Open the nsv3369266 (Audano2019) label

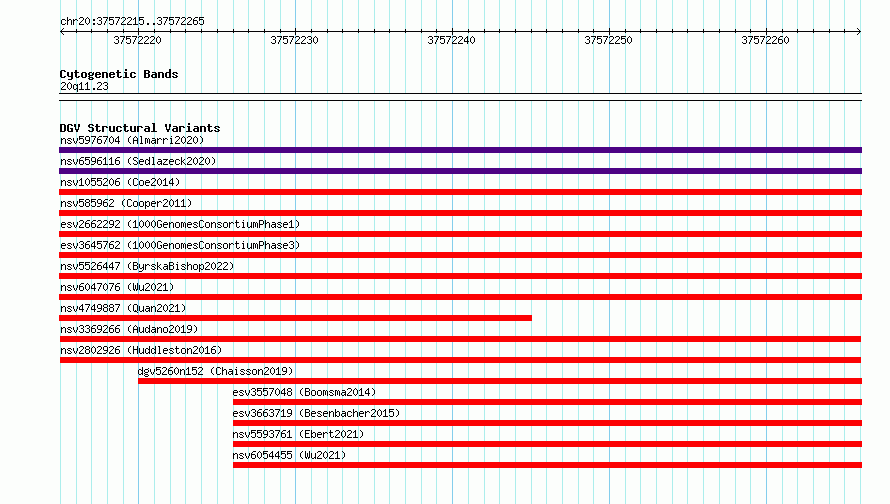(x=129, y=329)
